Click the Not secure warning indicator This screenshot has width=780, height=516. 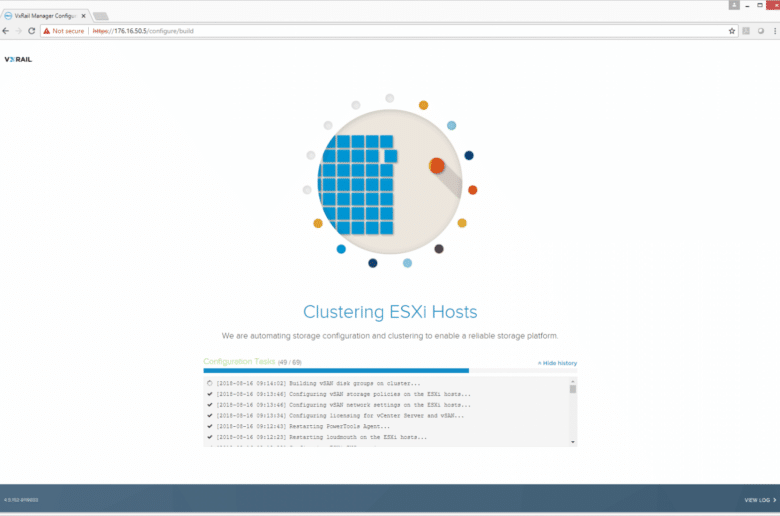click(x=64, y=31)
